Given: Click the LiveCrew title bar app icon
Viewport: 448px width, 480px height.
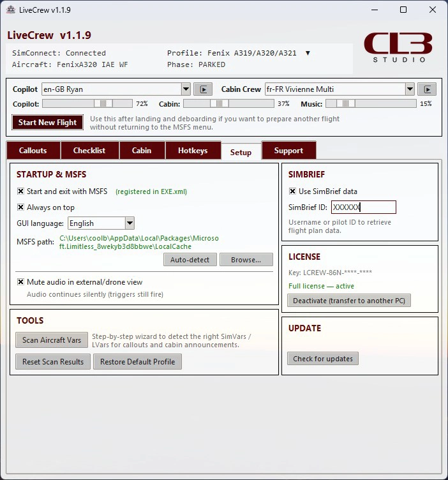Looking at the screenshot, I should click(x=11, y=10).
